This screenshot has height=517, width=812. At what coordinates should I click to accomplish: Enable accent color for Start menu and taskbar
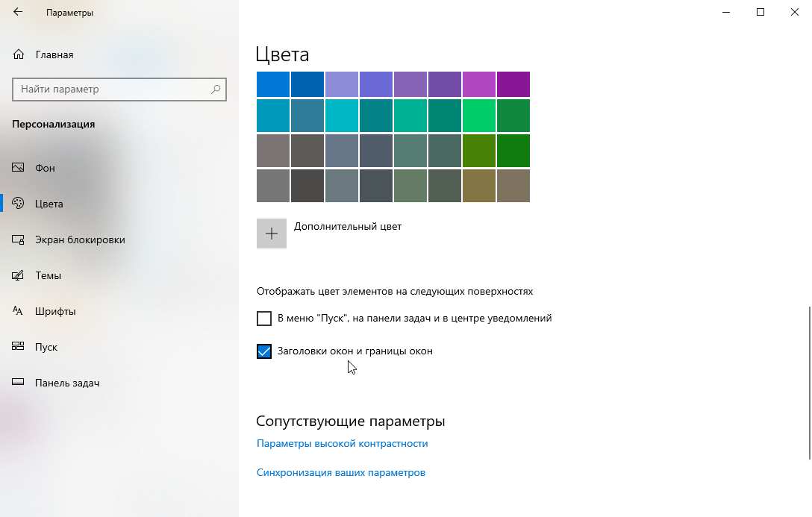pos(263,318)
